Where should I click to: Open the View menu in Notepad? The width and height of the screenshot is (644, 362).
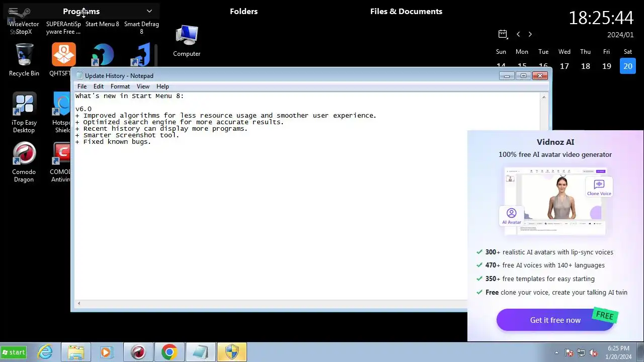pyautogui.click(x=143, y=86)
